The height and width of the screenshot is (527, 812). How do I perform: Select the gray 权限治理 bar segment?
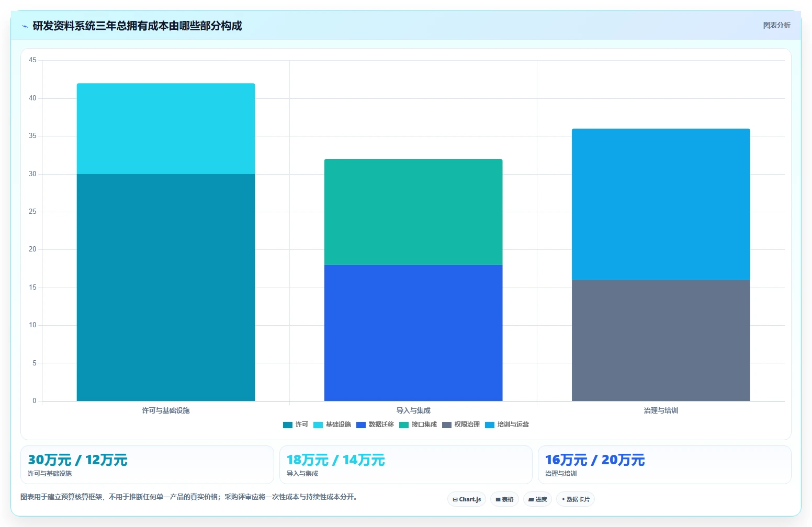[661, 340]
